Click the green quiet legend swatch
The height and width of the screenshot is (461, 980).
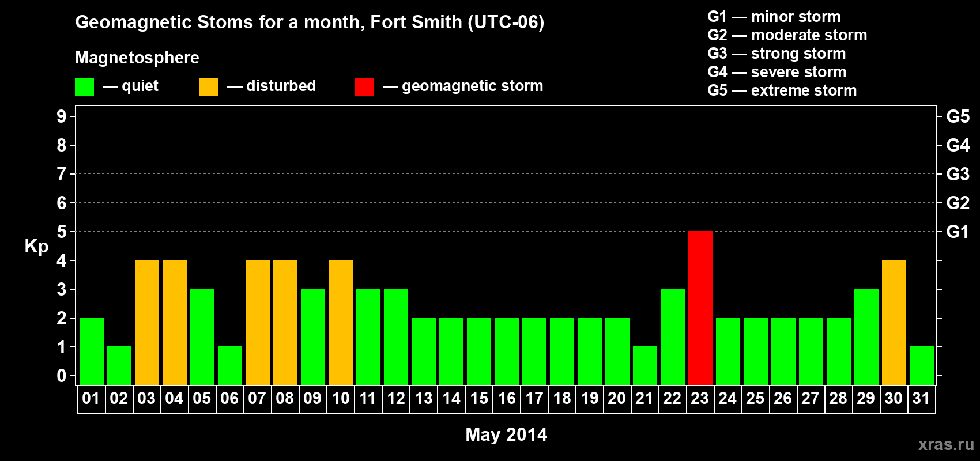(84, 87)
